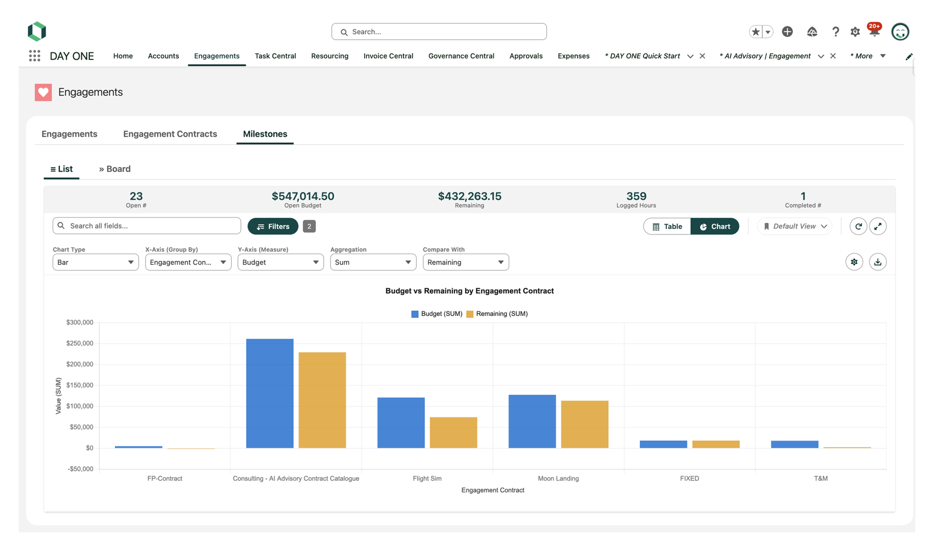Refresh the milestones list
The image size is (934, 560).
[x=858, y=226]
